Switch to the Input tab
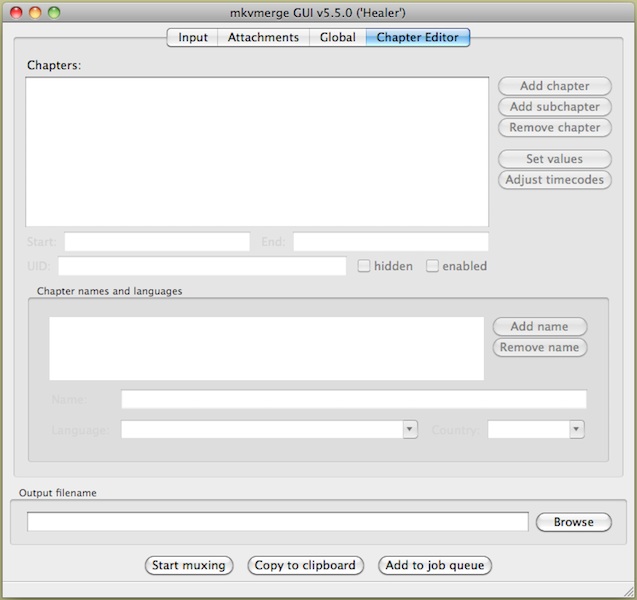637x600 pixels. pyautogui.click(x=193, y=37)
